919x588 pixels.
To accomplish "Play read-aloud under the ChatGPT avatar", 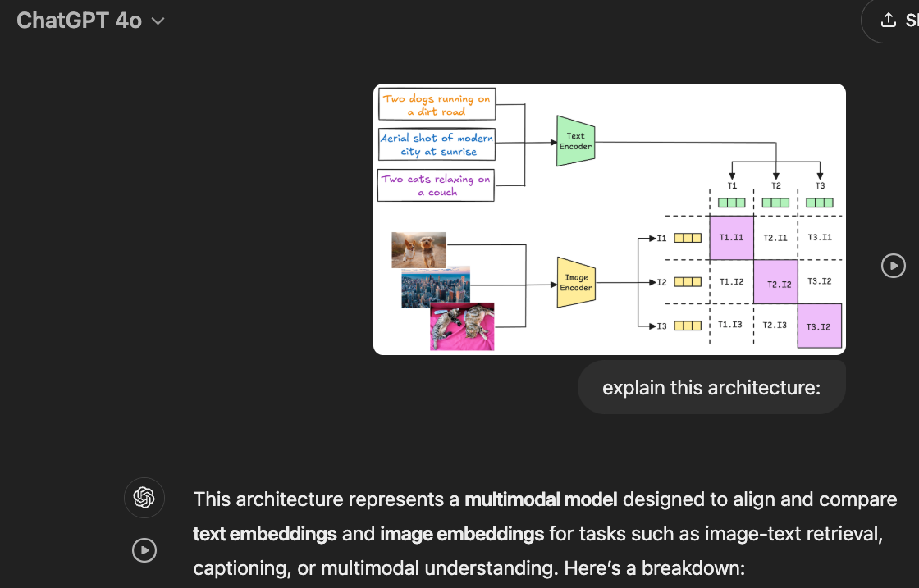I will (144, 550).
